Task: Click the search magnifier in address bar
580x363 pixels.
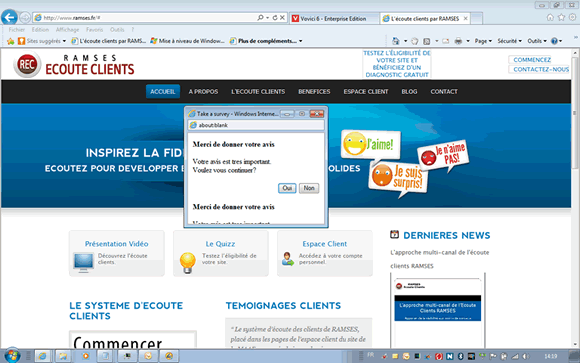Action: click(x=260, y=18)
